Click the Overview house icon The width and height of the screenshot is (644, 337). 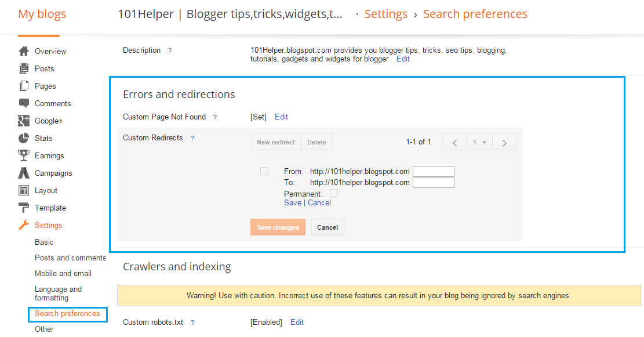pyautogui.click(x=24, y=51)
